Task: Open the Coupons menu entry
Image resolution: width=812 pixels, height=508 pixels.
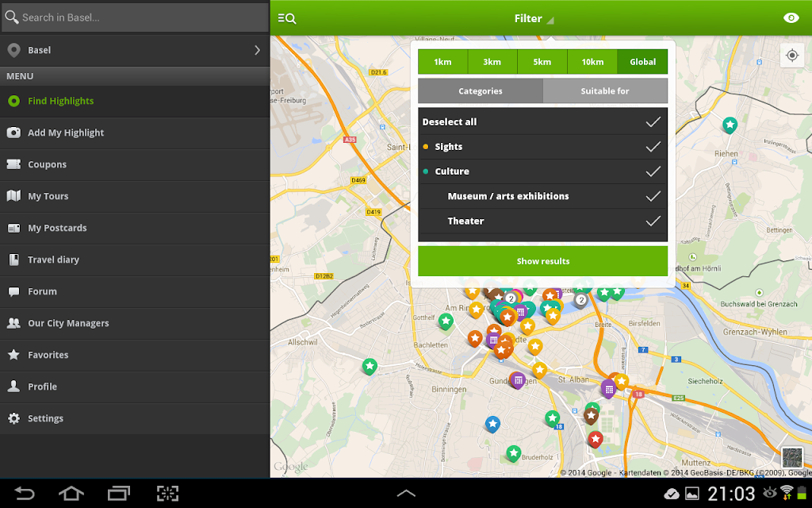Action: pos(135,164)
